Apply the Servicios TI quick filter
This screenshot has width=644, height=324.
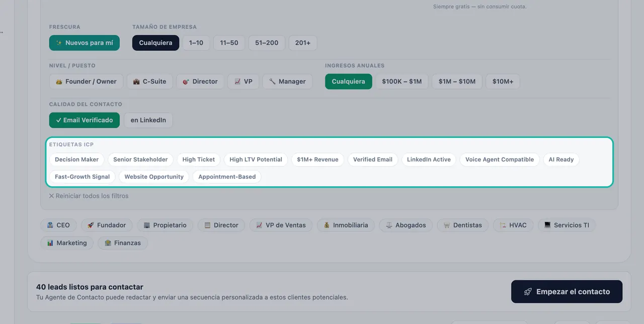(x=567, y=225)
